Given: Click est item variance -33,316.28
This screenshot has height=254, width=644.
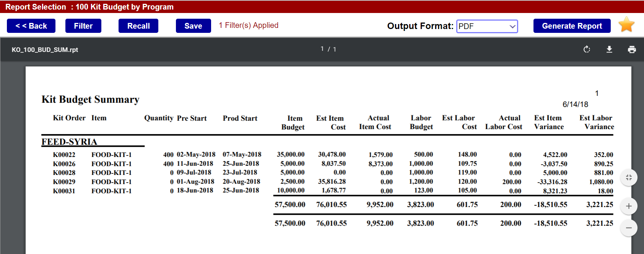Looking at the screenshot, I should (552, 182).
